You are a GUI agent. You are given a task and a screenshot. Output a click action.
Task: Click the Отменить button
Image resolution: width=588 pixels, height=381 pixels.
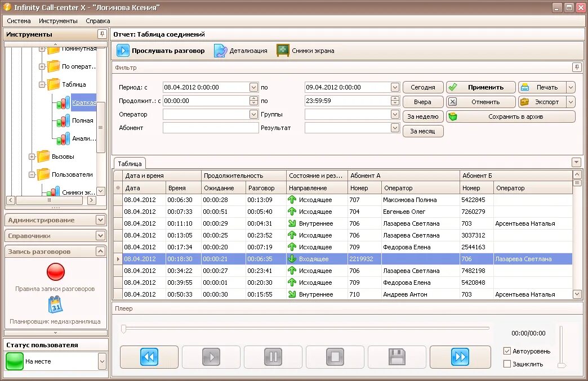pos(481,102)
